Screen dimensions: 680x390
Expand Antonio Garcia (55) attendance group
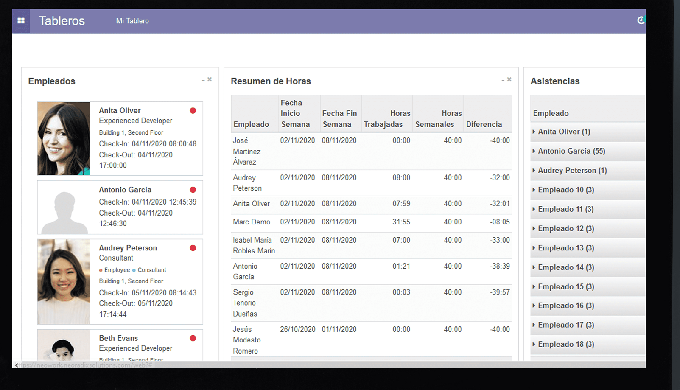(588, 151)
